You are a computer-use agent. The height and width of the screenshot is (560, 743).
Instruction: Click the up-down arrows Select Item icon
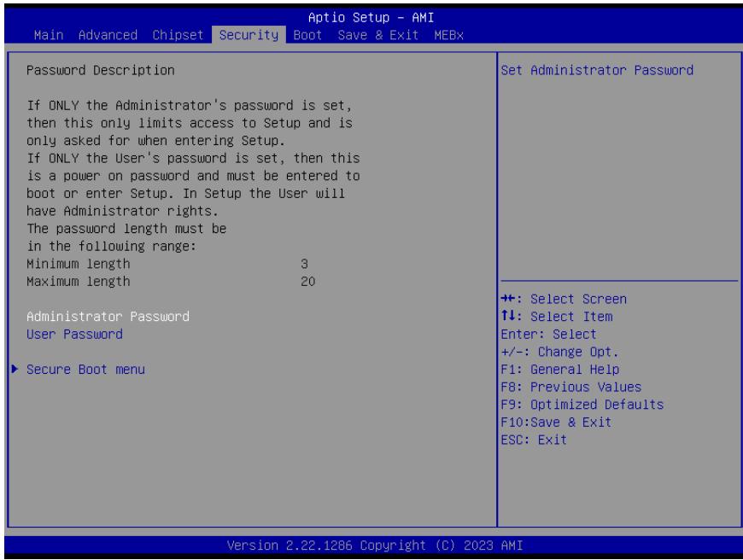pos(508,316)
